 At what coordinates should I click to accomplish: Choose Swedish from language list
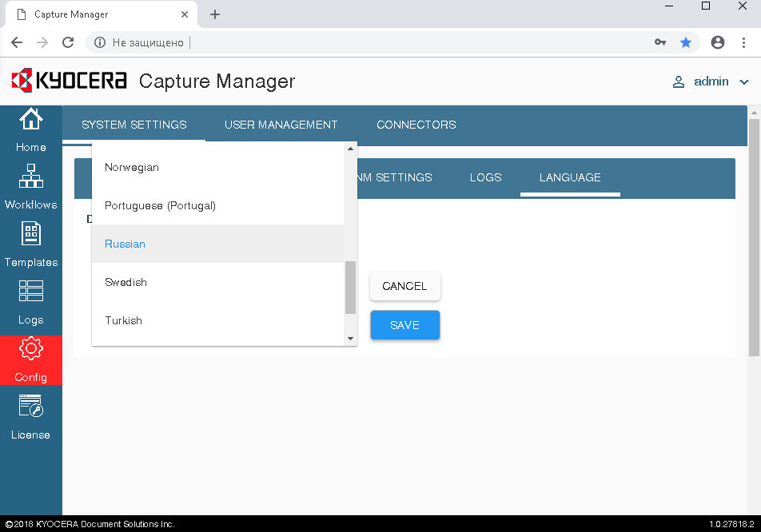217,282
